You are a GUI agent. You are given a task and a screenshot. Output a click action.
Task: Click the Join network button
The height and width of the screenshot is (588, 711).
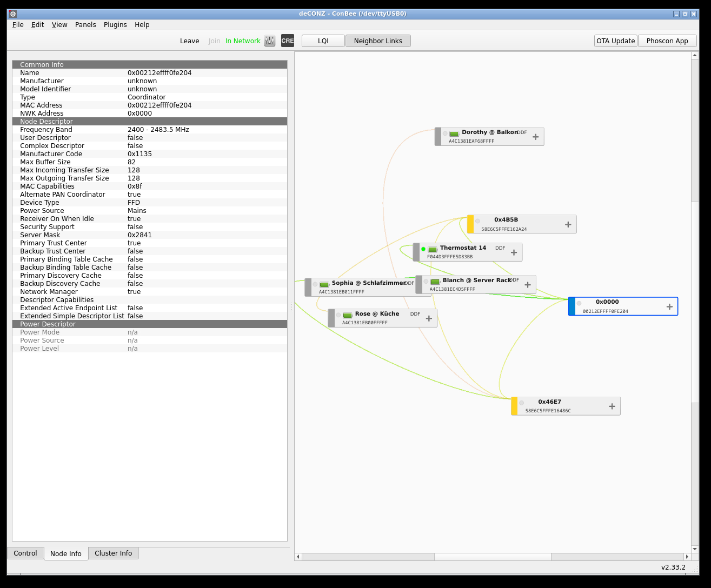pyautogui.click(x=215, y=41)
